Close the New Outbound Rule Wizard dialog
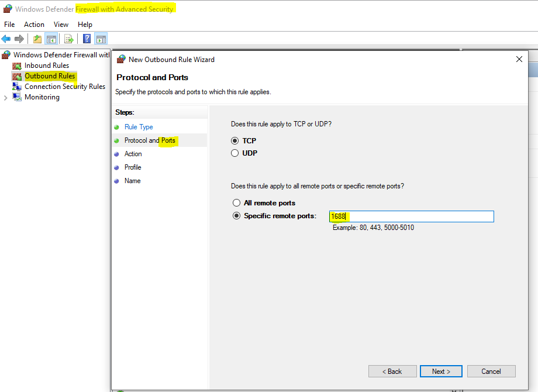This screenshot has height=392, width=538. pos(519,59)
